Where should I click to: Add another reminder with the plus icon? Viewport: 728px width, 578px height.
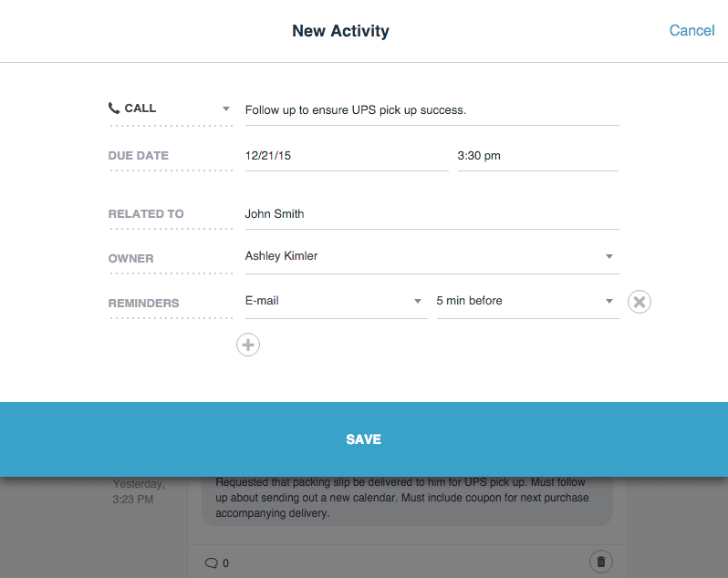click(x=248, y=345)
